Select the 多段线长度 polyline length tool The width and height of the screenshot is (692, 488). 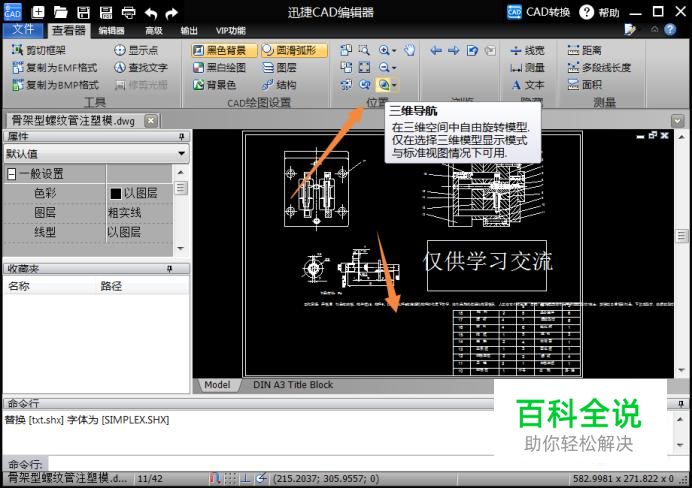(x=599, y=68)
